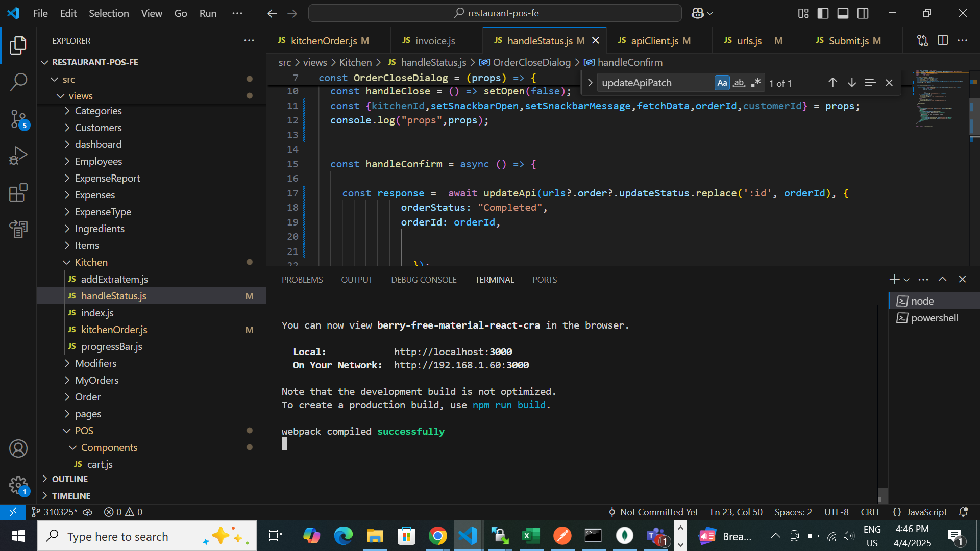Click the Split Editor Right icon

[942, 40]
